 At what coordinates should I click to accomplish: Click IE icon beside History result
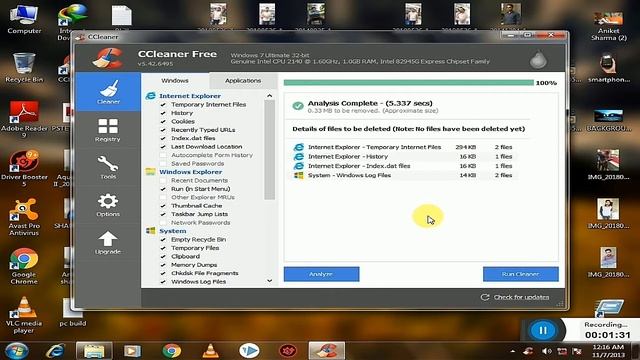pos(299,156)
